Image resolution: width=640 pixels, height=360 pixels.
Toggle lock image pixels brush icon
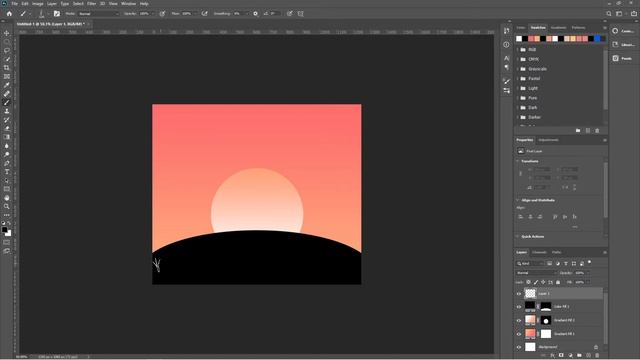[536, 282]
